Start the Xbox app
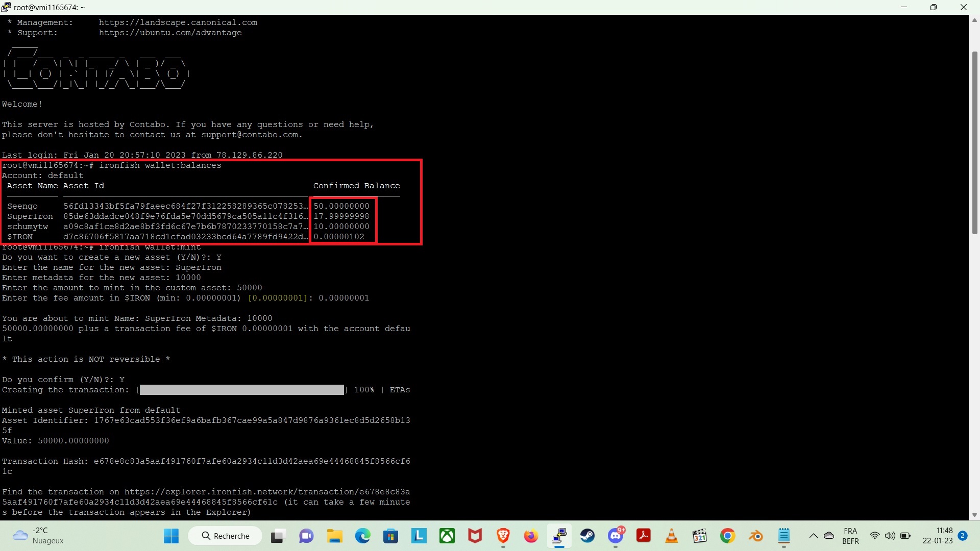This screenshot has width=980, height=551. coord(447,536)
